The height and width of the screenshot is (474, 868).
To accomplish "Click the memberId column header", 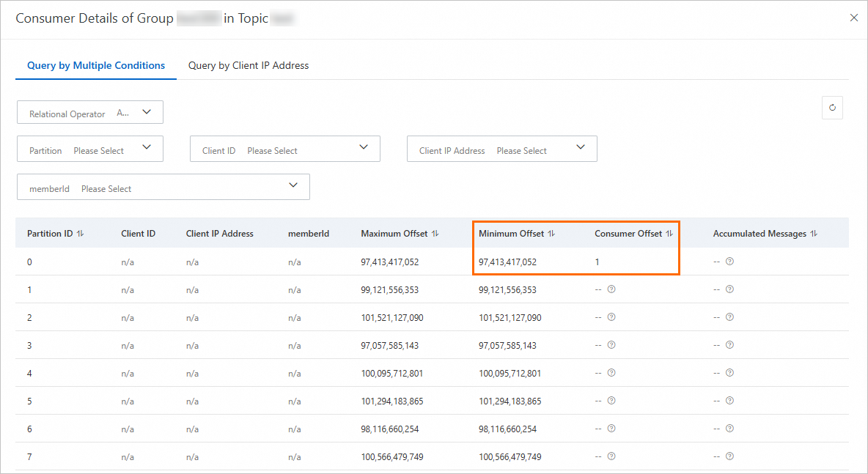I will (309, 234).
